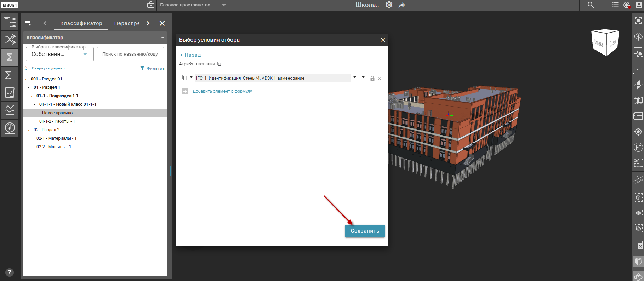Toggle the lock on the formula attribute

pos(372,79)
